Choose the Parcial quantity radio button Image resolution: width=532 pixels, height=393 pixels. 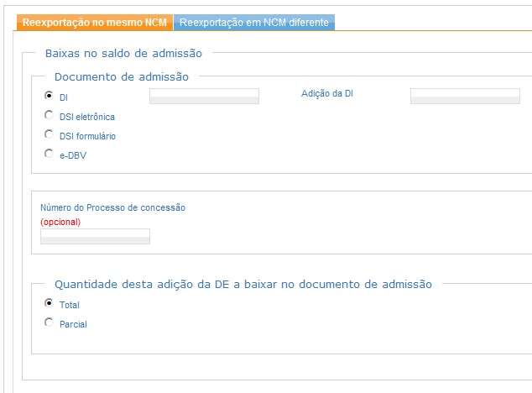click(49, 322)
